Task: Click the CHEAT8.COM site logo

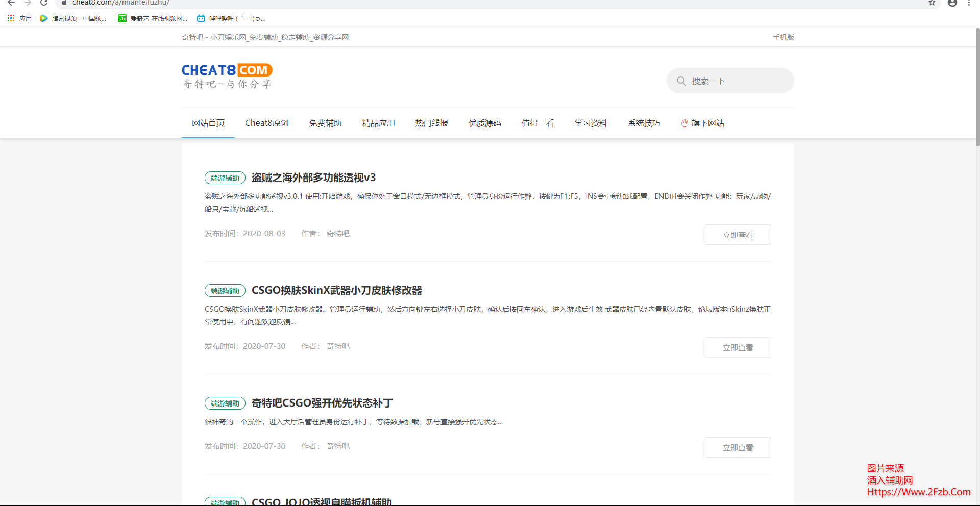Action: [x=227, y=76]
